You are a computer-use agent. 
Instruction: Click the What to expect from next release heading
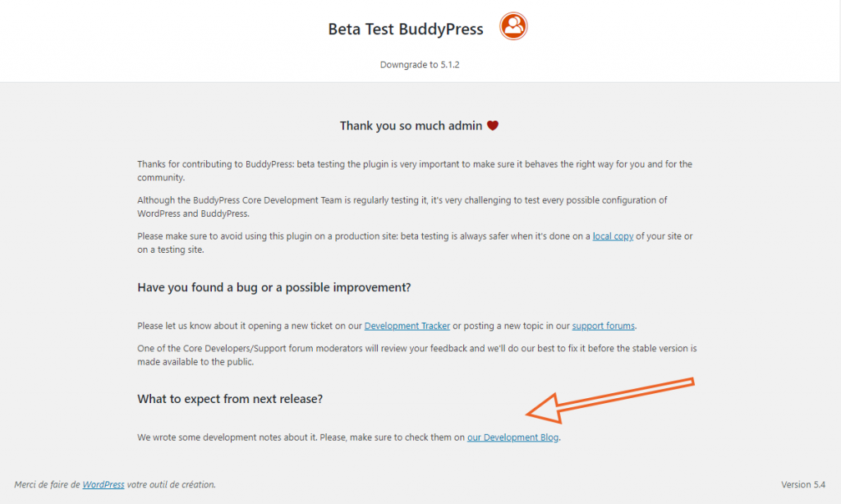coord(230,399)
